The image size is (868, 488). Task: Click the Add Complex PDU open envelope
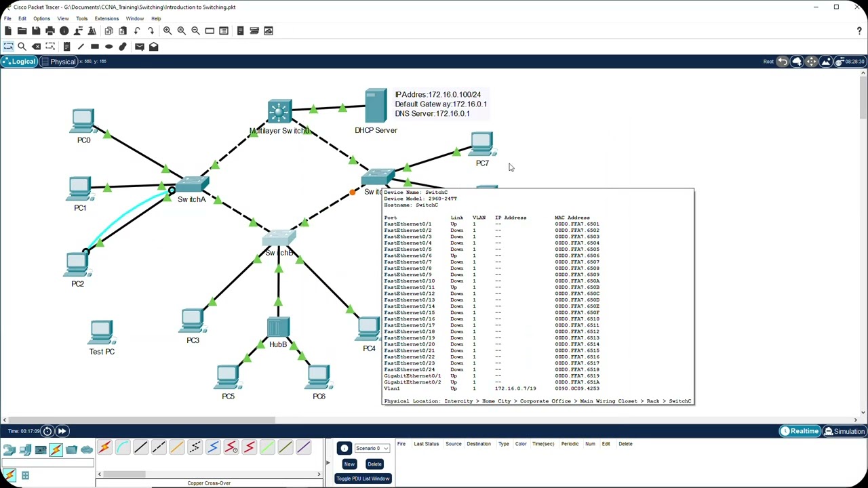click(154, 47)
